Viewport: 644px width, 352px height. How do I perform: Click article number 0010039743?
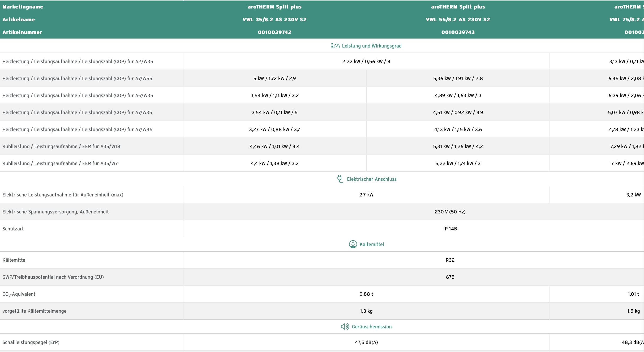[x=458, y=32]
